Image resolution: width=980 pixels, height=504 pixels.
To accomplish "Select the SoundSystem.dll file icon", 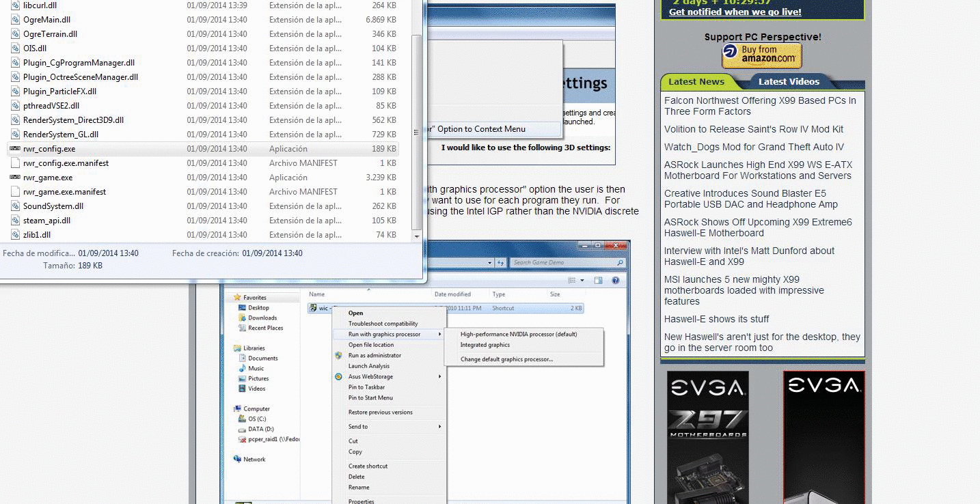I will [x=15, y=206].
